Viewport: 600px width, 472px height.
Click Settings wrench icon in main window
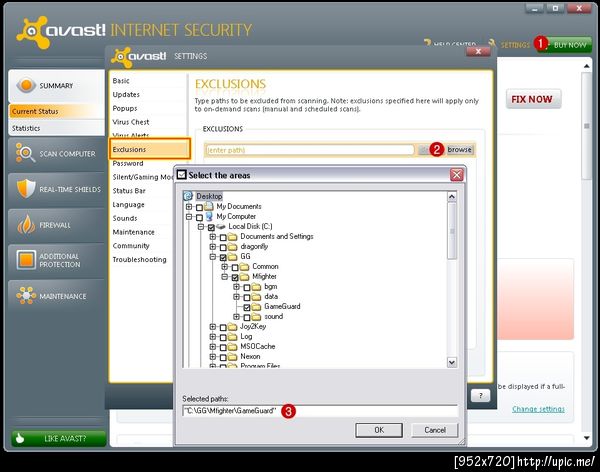pos(493,43)
